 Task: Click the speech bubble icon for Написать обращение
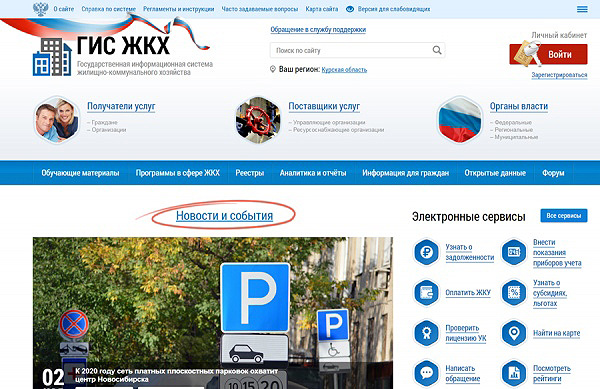click(426, 373)
